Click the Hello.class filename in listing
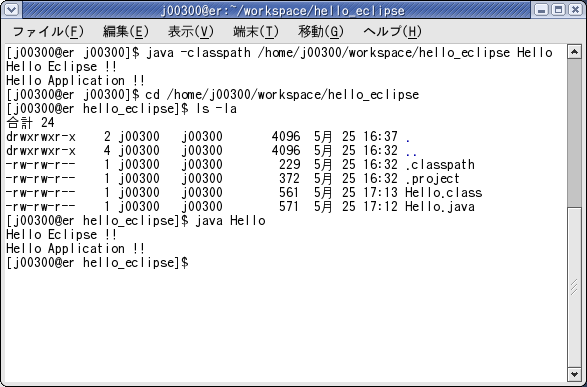Screen dimensions: 587x387 [444, 193]
